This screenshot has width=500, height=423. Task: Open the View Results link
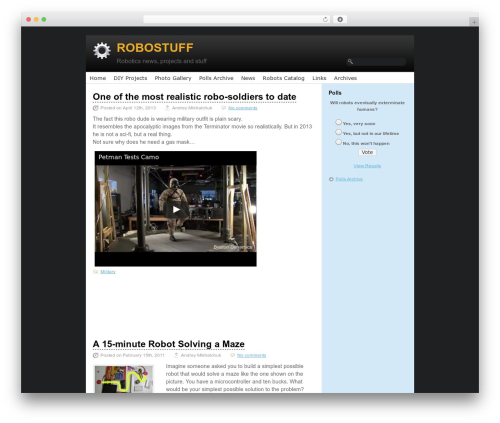click(367, 166)
